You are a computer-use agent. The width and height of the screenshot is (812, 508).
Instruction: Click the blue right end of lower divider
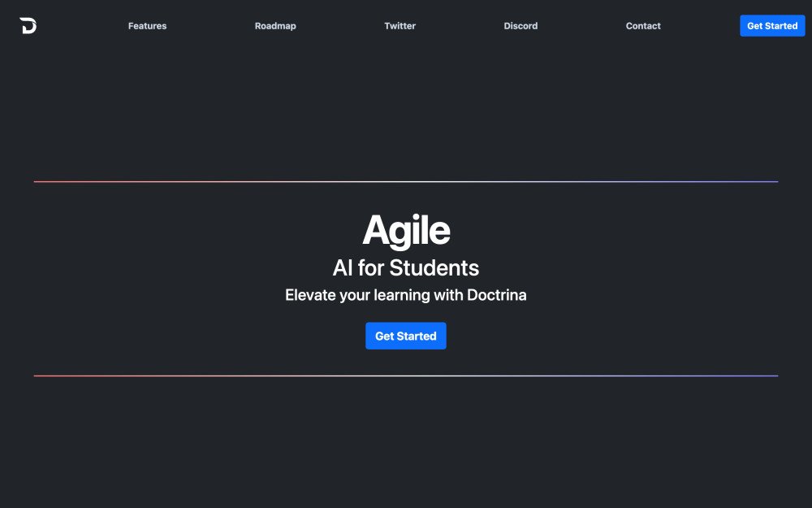point(763,376)
